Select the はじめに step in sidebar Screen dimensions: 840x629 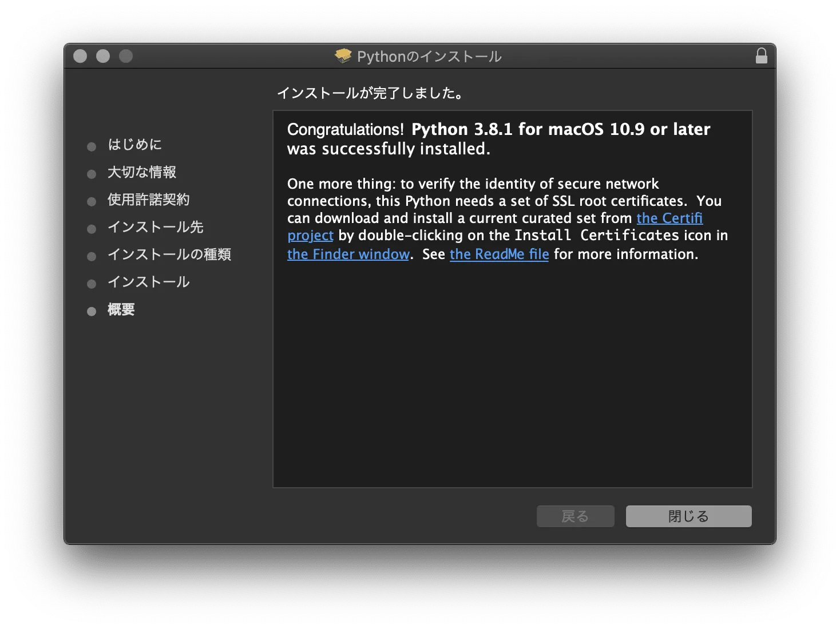[x=135, y=145]
